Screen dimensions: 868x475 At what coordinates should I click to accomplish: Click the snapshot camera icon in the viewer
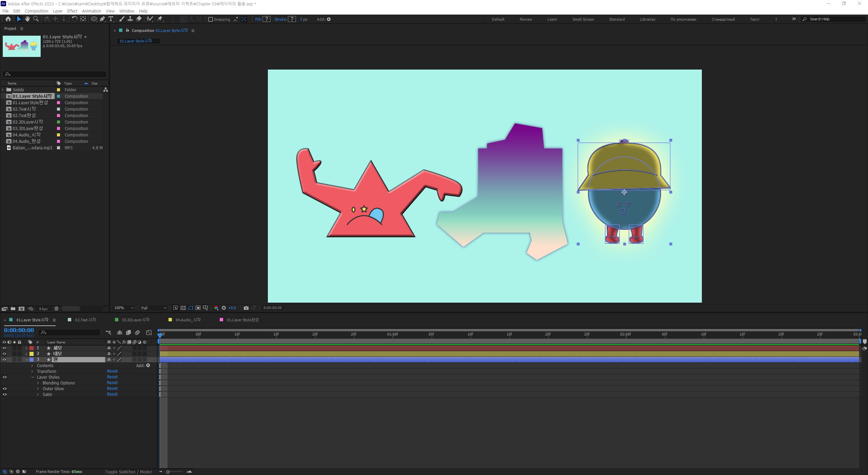click(246, 308)
